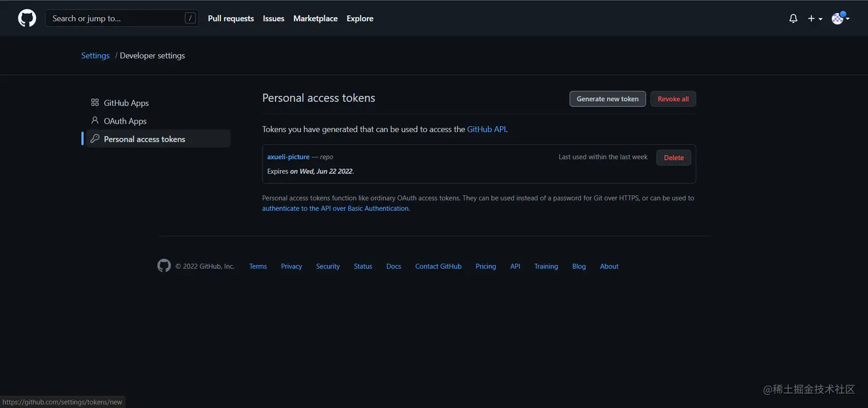Expand the plus create-new dropdown
This screenshot has width=868, height=408.
click(x=815, y=18)
